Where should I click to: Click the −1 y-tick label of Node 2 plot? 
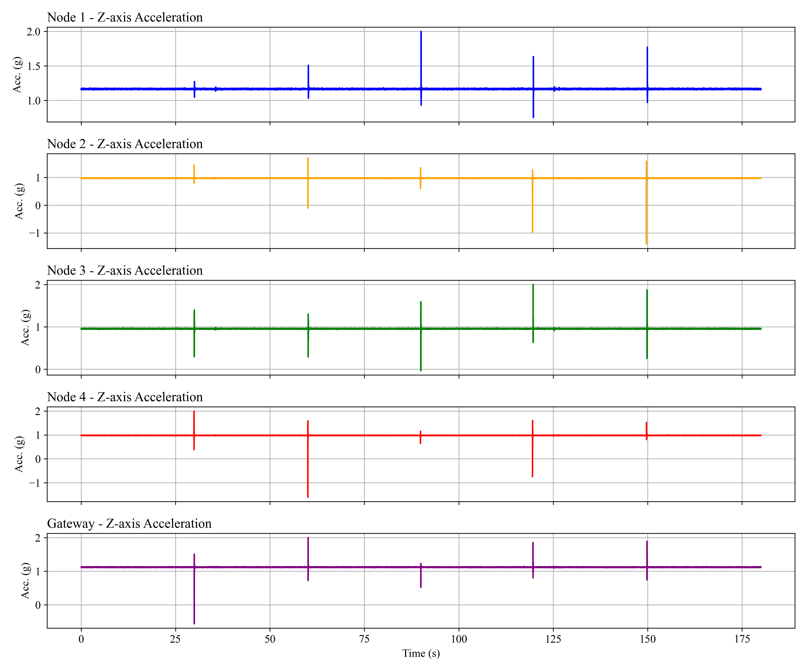tap(35, 233)
